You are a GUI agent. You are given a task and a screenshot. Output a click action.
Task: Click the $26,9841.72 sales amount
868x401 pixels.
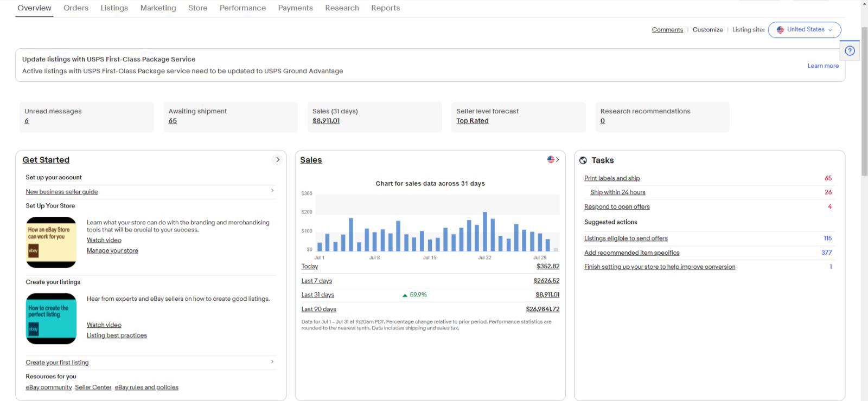click(x=542, y=309)
